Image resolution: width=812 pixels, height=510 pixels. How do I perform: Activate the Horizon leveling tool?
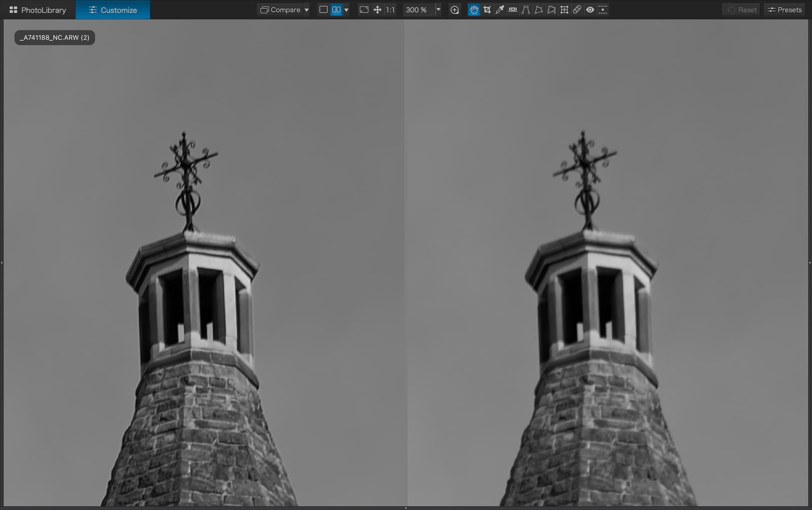pyautogui.click(x=513, y=10)
